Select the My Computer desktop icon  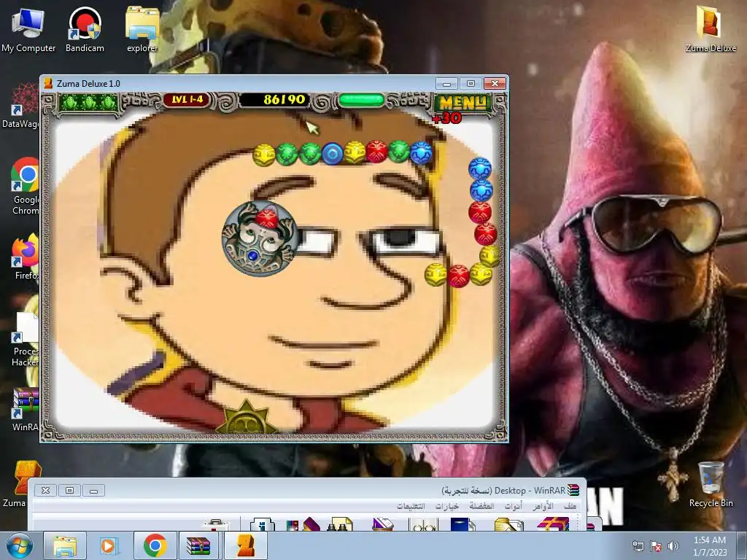point(28,30)
